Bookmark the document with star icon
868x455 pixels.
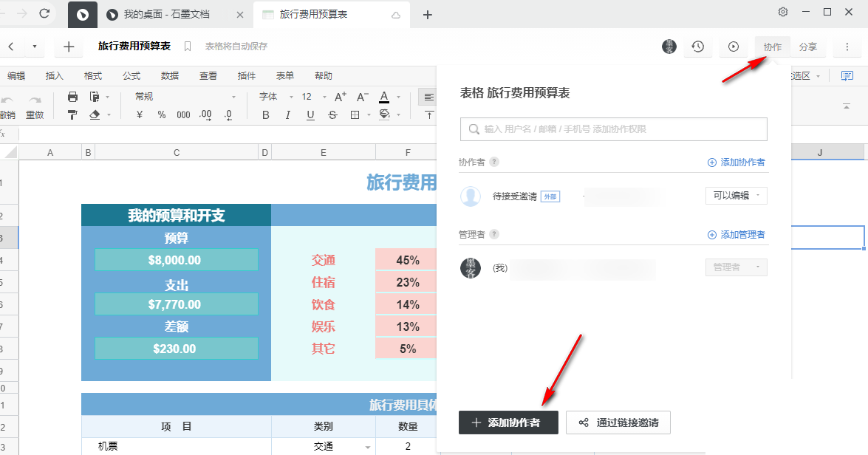coord(188,47)
